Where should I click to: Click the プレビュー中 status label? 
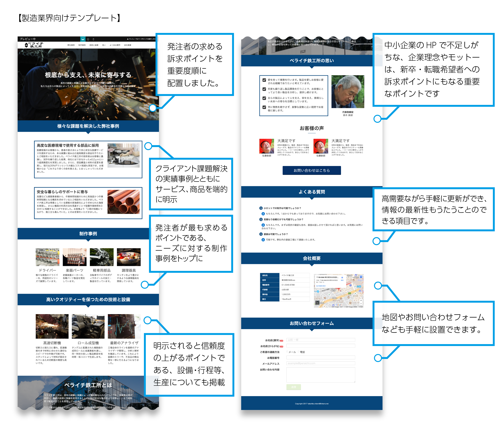pyautogui.click(x=28, y=39)
